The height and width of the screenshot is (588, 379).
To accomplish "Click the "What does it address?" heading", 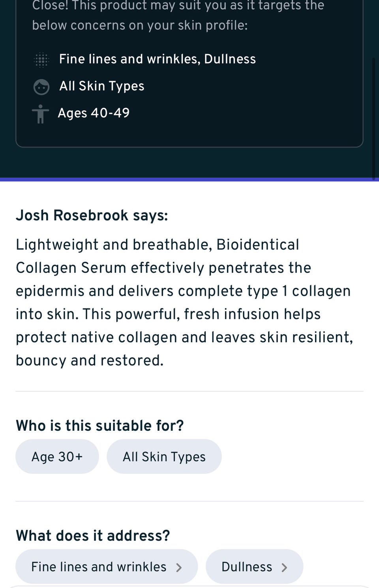I will (x=93, y=535).
